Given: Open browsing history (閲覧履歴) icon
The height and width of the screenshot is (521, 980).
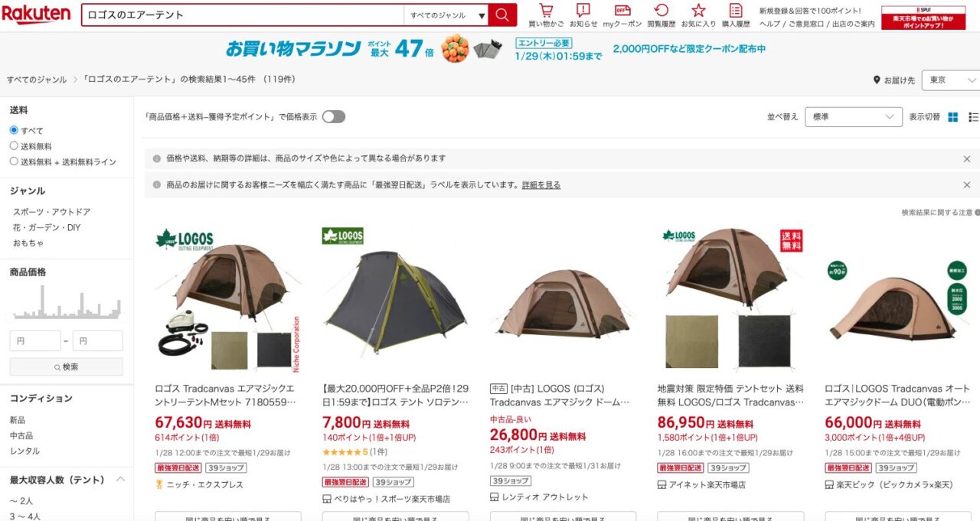Looking at the screenshot, I should [x=661, y=15].
